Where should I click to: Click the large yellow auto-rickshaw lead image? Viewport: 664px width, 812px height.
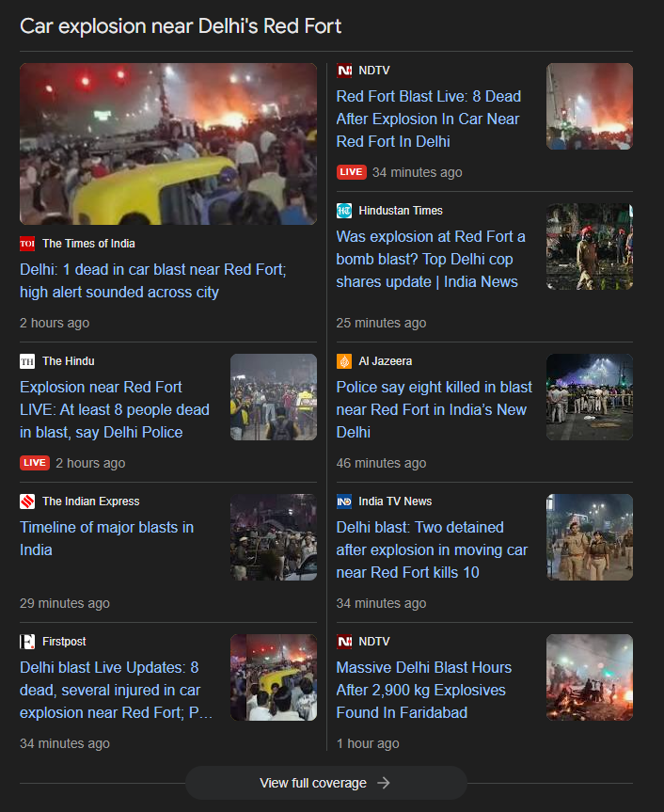coord(168,144)
